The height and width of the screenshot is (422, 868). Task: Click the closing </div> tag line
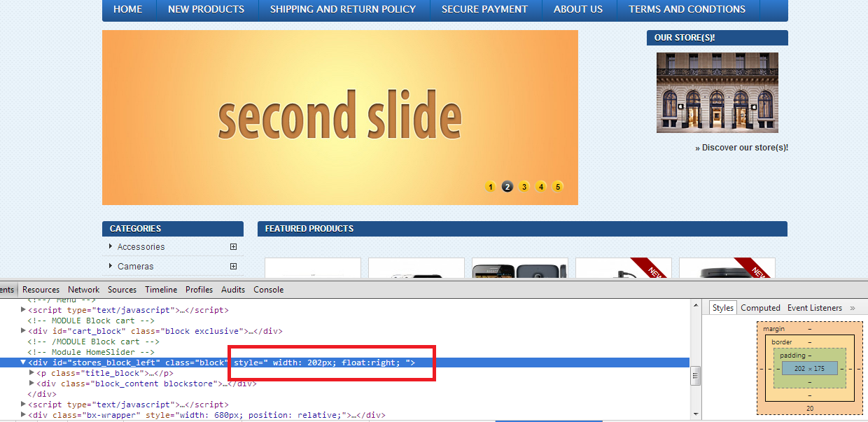pyautogui.click(x=41, y=394)
